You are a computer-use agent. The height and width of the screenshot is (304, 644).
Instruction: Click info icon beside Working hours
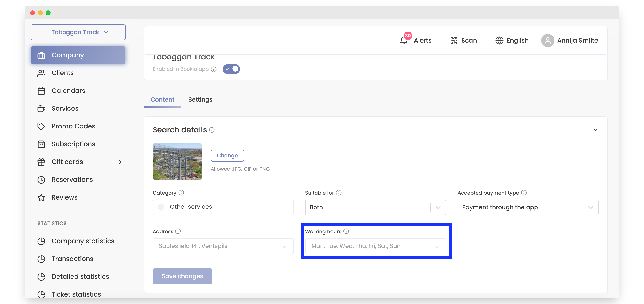pos(346,231)
